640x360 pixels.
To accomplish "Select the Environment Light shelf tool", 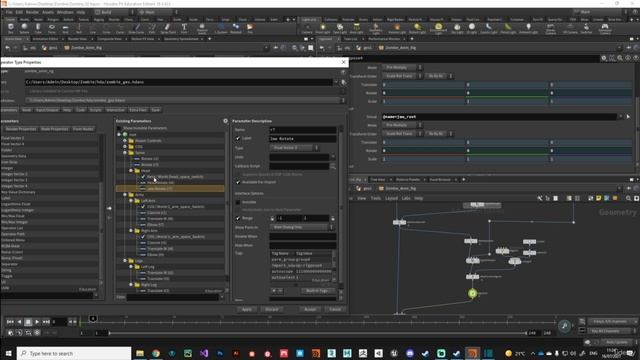I will [x=438, y=28].
